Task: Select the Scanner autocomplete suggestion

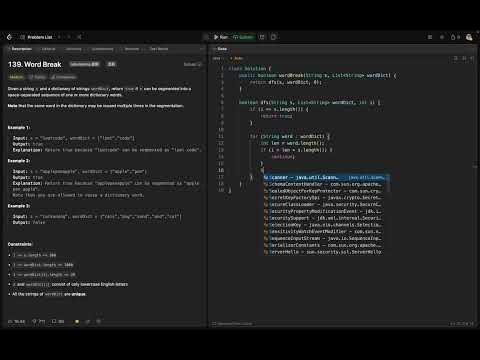Action: click(327, 177)
